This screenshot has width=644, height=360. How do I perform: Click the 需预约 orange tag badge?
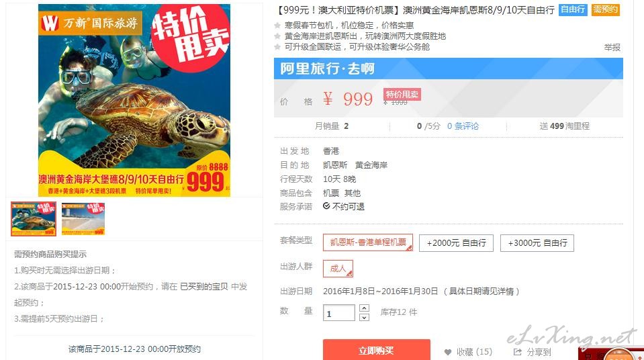[x=606, y=9]
